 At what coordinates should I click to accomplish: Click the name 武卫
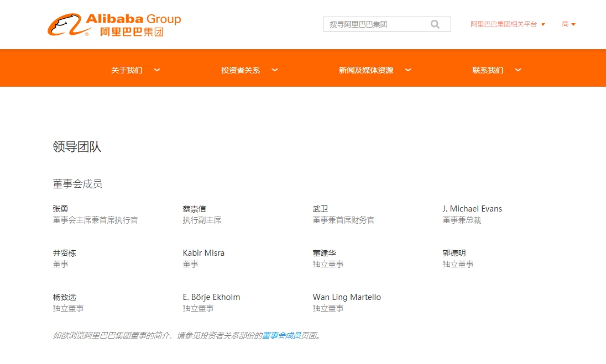pyautogui.click(x=320, y=209)
